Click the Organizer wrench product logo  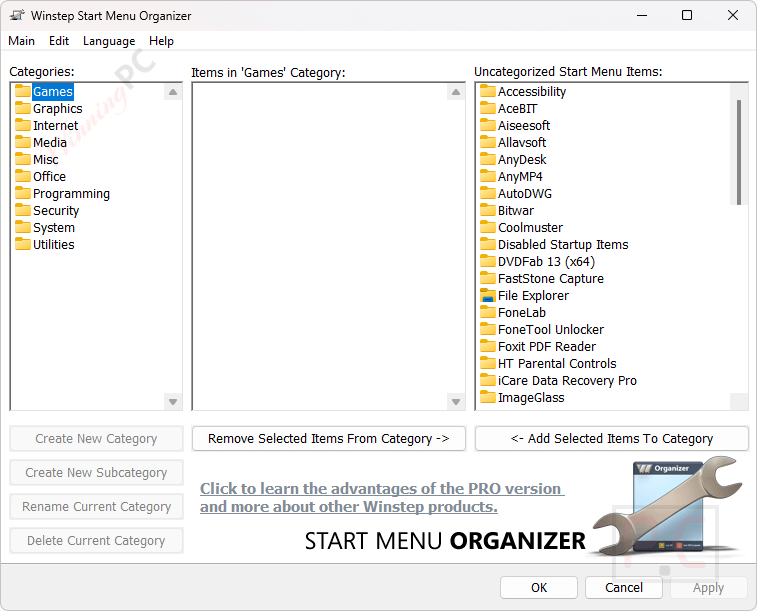pos(668,507)
